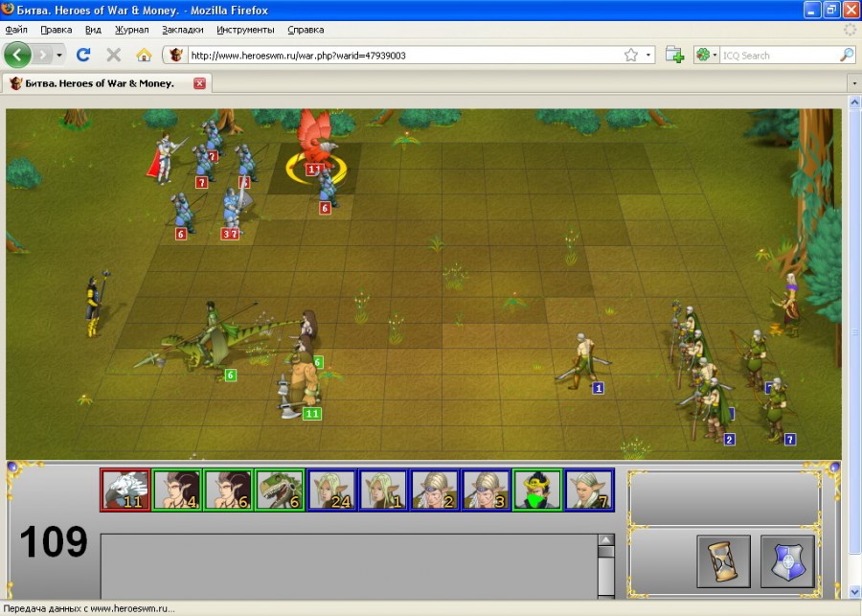Click the elf portrait showing 4 in queue
The image size is (862, 616).
tap(176, 491)
